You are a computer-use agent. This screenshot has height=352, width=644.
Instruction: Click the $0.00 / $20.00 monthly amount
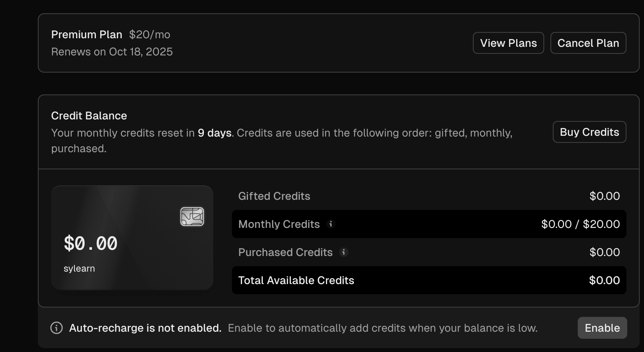[580, 224]
